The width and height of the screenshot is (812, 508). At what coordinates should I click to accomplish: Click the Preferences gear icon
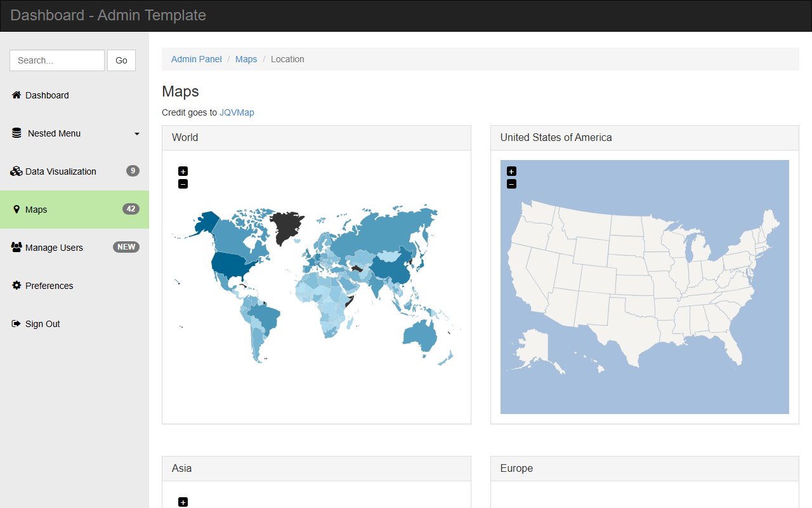tap(16, 286)
